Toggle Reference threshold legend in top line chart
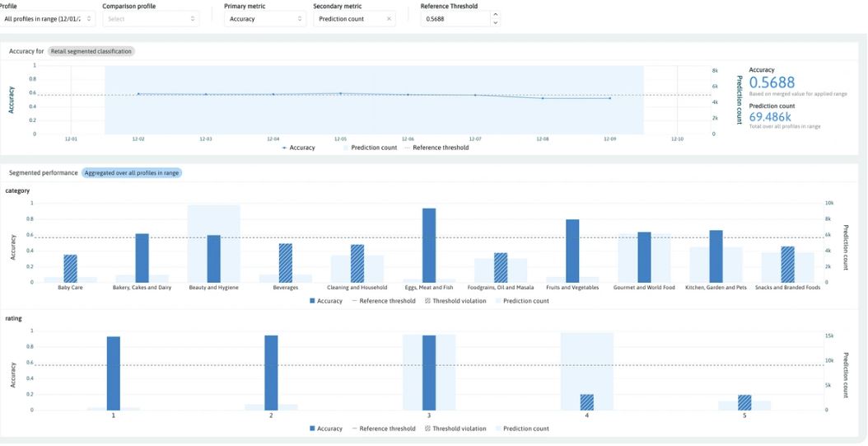This screenshot has width=868, height=446. (x=437, y=148)
